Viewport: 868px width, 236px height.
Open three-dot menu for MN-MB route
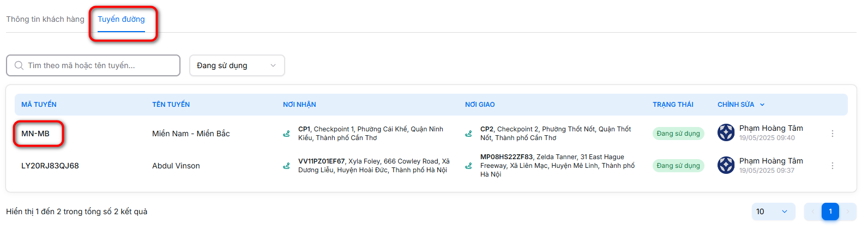pyautogui.click(x=832, y=134)
